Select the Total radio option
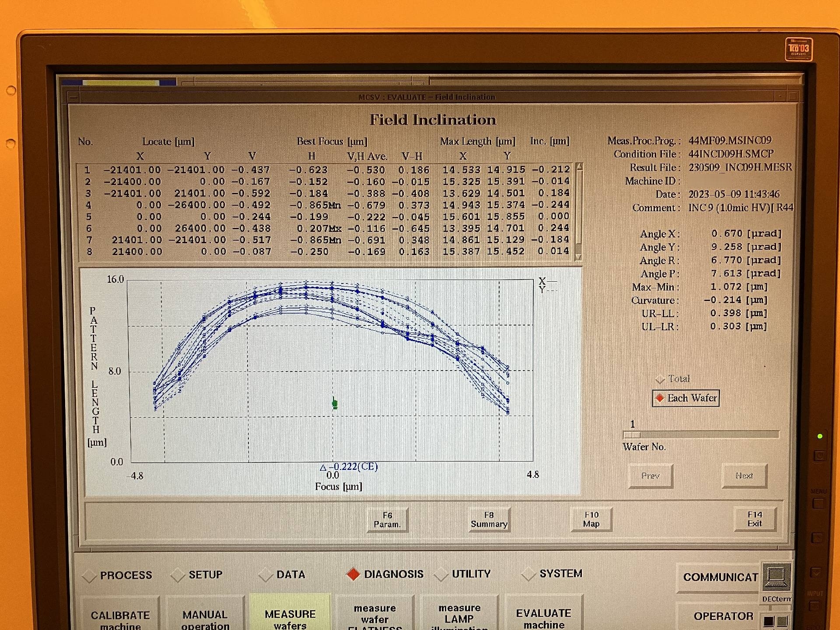Viewport: 840px width, 630px height. (x=672, y=379)
